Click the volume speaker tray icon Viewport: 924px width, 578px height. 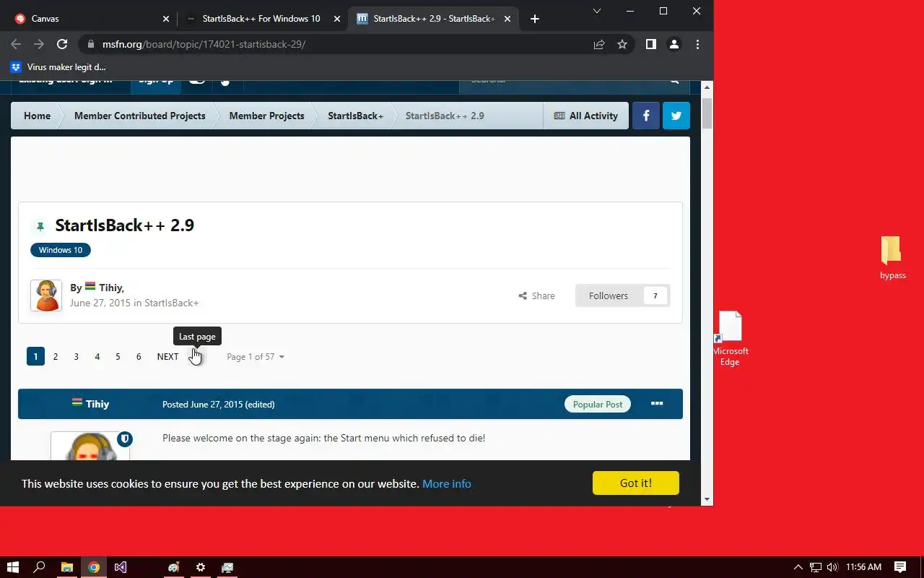click(832, 567)
